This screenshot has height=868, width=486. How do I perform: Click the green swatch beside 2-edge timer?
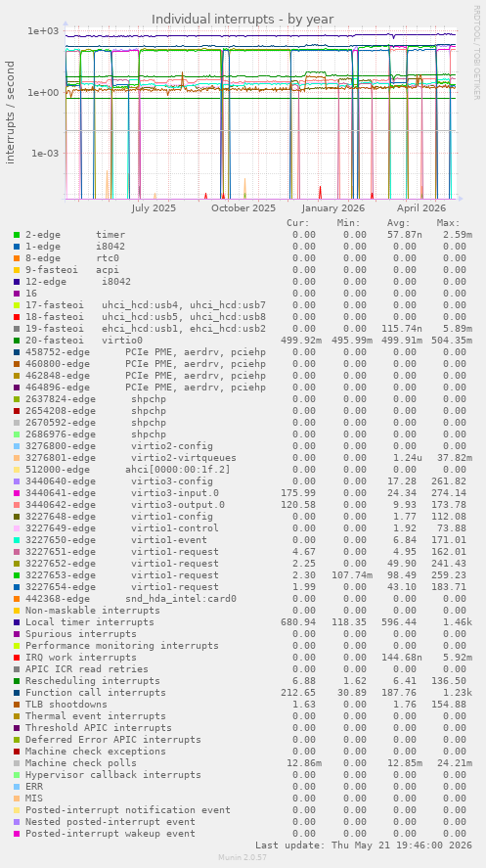(x=17, y=235)
